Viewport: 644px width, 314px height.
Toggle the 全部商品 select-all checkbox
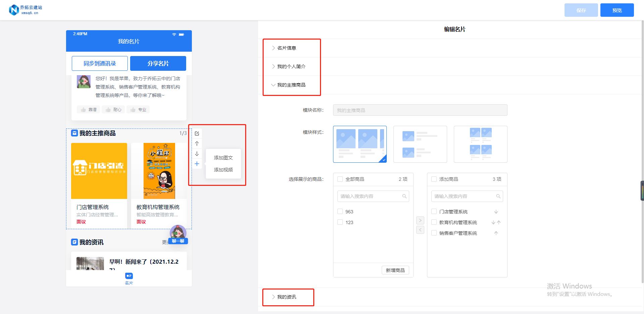340,179
